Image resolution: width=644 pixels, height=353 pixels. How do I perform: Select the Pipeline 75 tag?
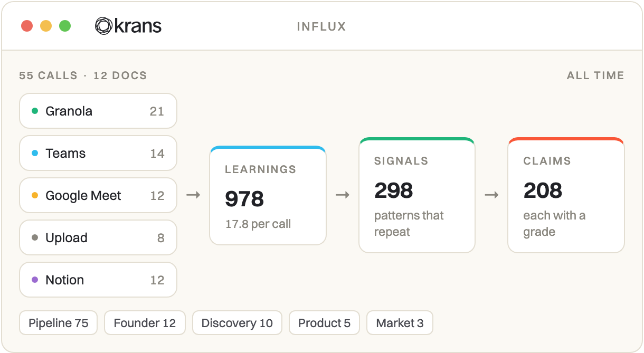tap(59, 323)
